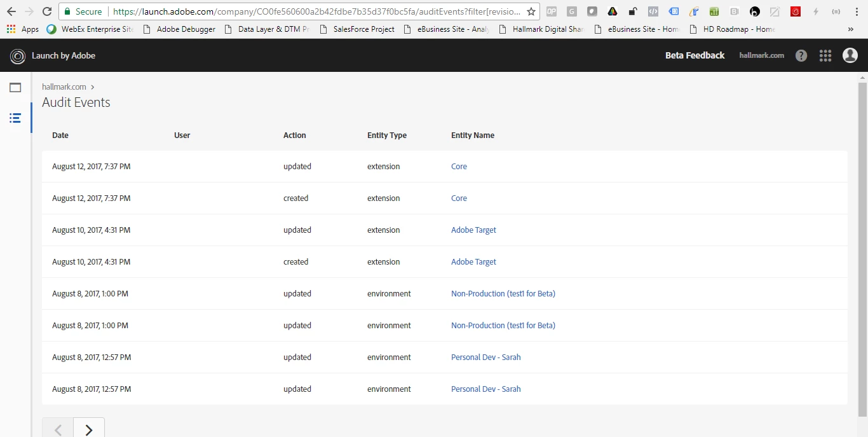This screenshot has width=868, height=437.
Task: Click the gray pencil-square extension icon
Action: point(775,11)
